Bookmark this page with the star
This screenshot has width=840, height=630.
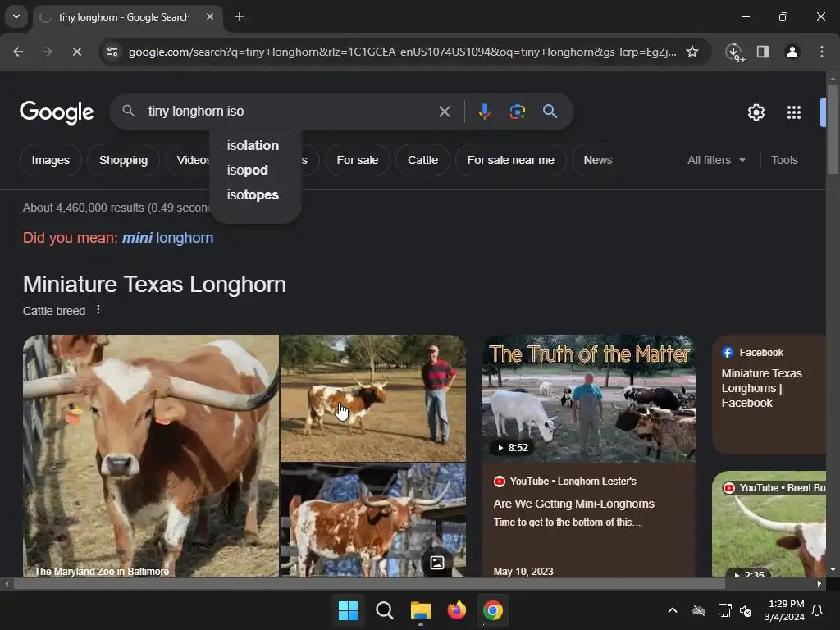click(692, 52)
